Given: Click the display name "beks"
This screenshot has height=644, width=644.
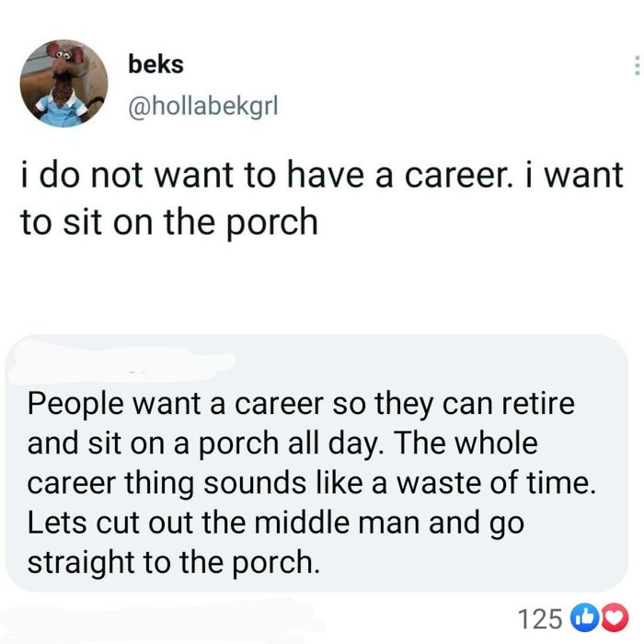Looking at the screenshot, I should (x=155, y=64).
